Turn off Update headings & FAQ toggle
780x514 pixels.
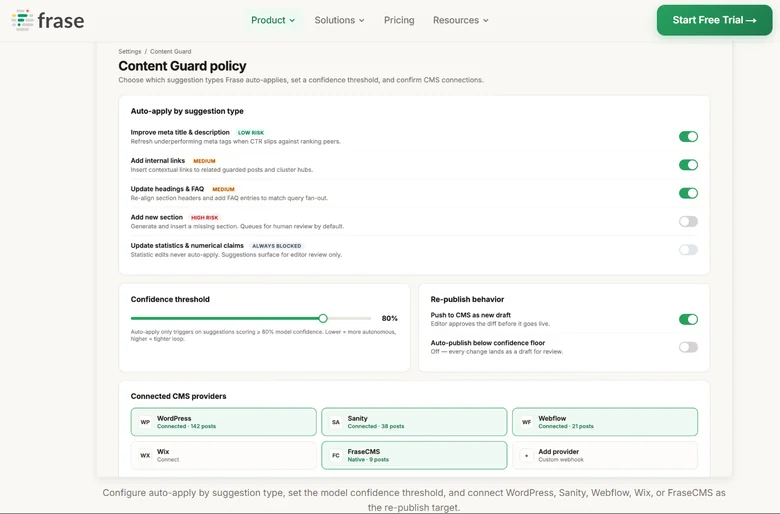pos(688,193)
